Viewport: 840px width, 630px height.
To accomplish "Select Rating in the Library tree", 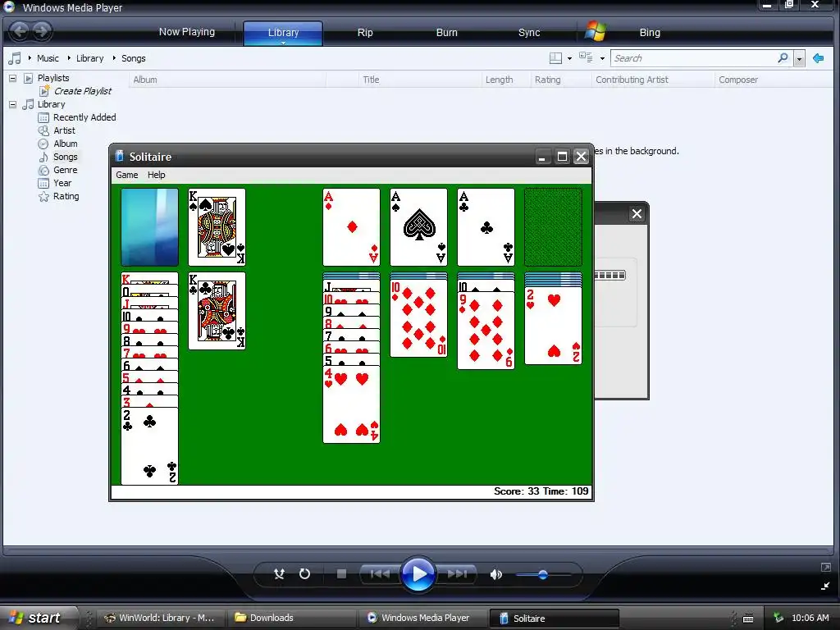I will [x=66, y=197].
